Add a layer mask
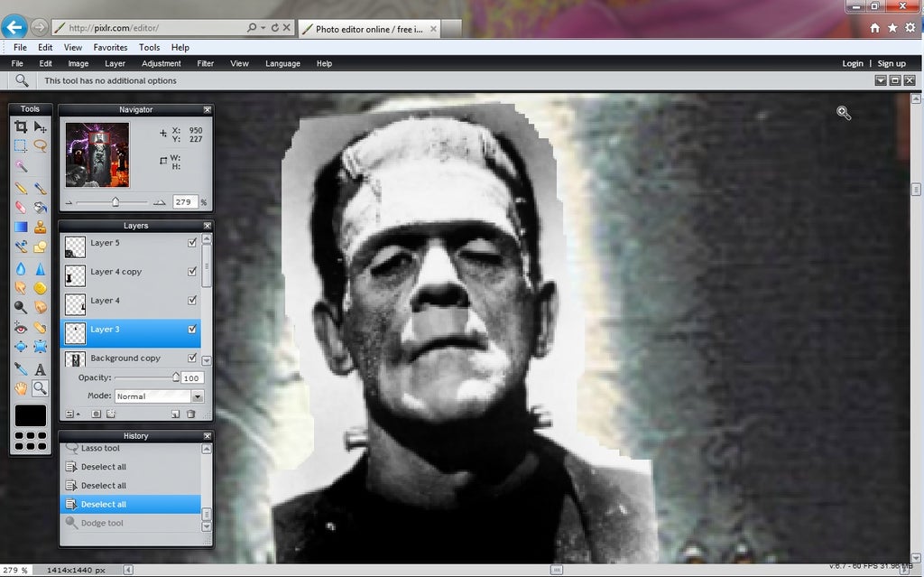924x577 pixels. [x=96, y=414]
